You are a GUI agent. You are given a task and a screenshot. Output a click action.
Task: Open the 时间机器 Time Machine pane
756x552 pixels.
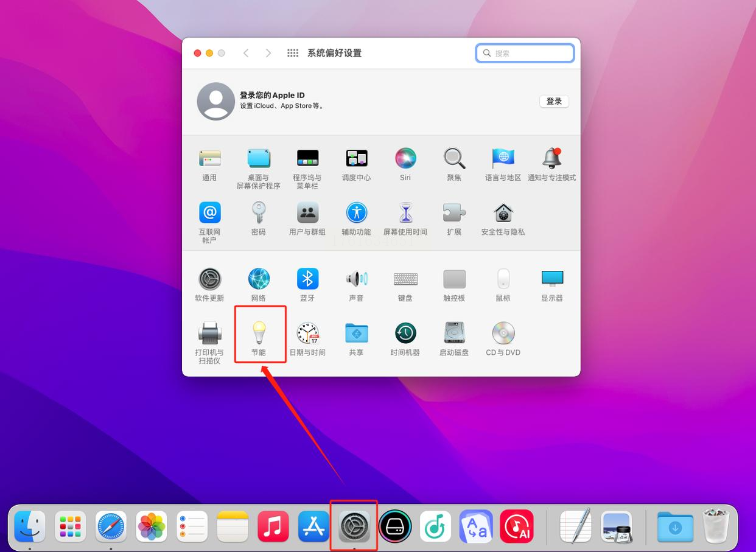405,334
